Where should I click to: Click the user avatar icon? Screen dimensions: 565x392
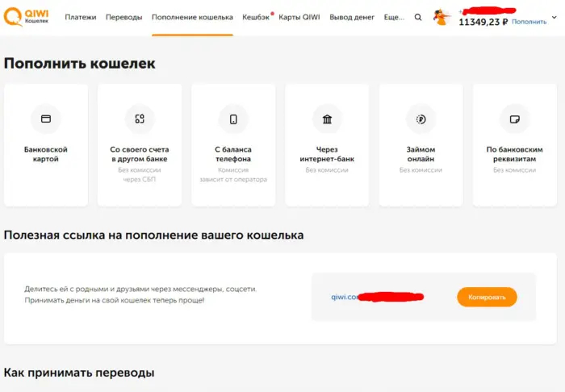coord(442,17)
